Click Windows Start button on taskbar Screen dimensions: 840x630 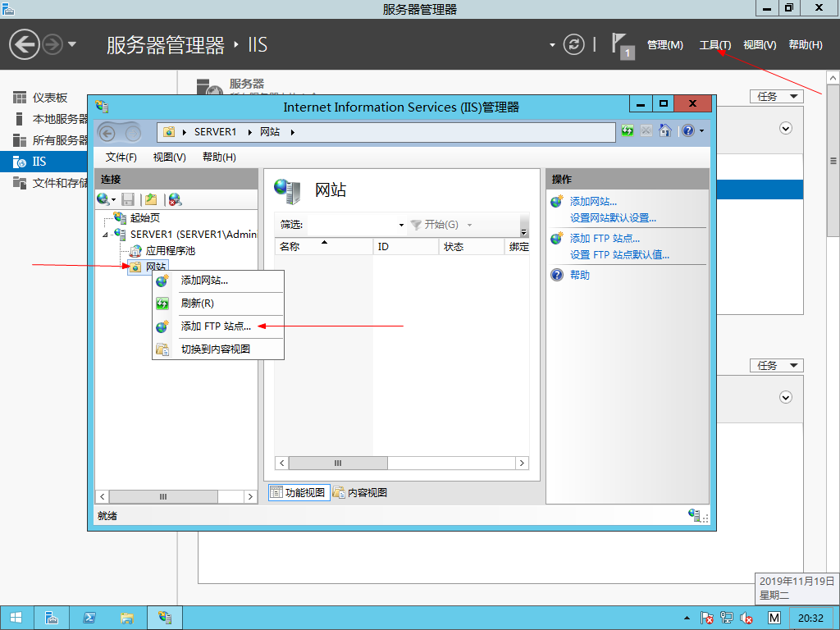click(x=16, y=618)
